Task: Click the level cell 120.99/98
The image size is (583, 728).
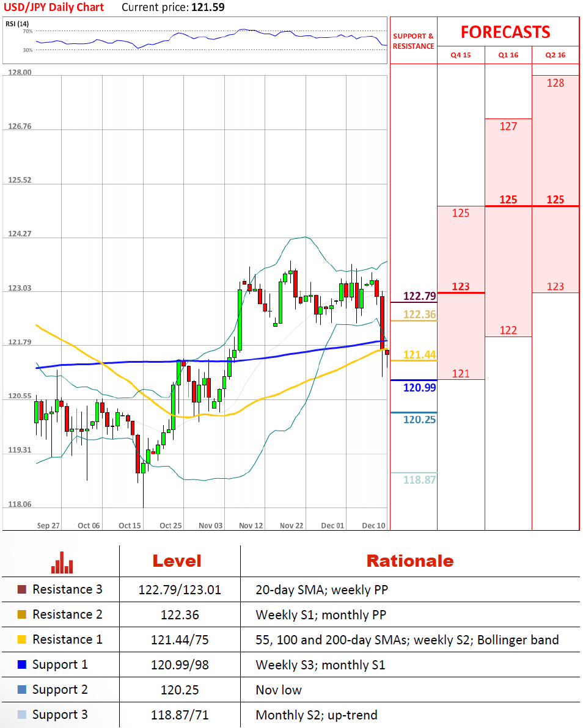Action: (180, 665)
